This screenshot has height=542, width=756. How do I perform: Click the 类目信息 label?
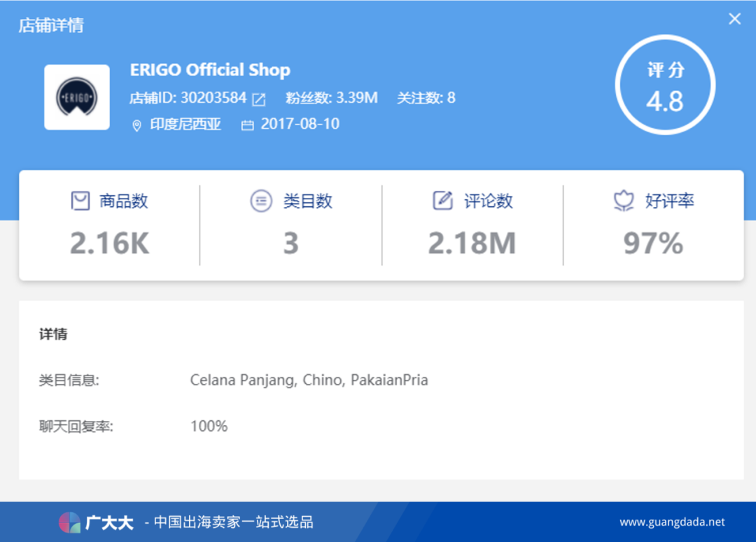coord(69,380)
